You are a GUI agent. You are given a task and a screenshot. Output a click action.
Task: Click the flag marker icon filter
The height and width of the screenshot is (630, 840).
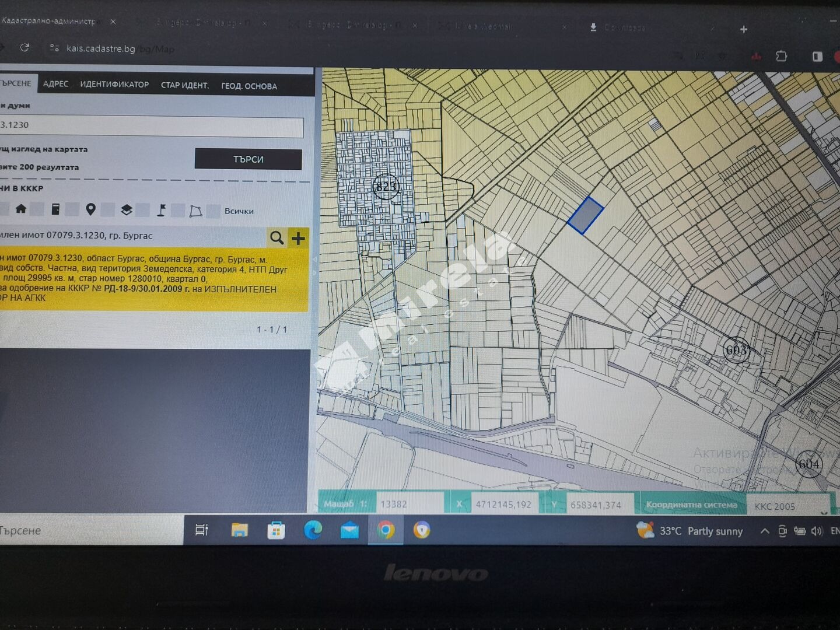pyautogui.click(x=162, y=211)
